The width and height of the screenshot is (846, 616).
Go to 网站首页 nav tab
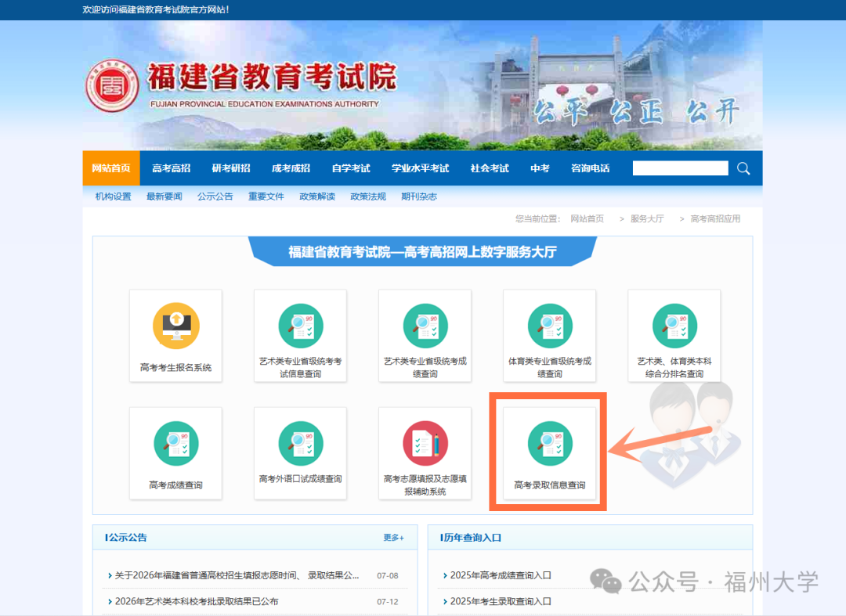coord(111,168)
